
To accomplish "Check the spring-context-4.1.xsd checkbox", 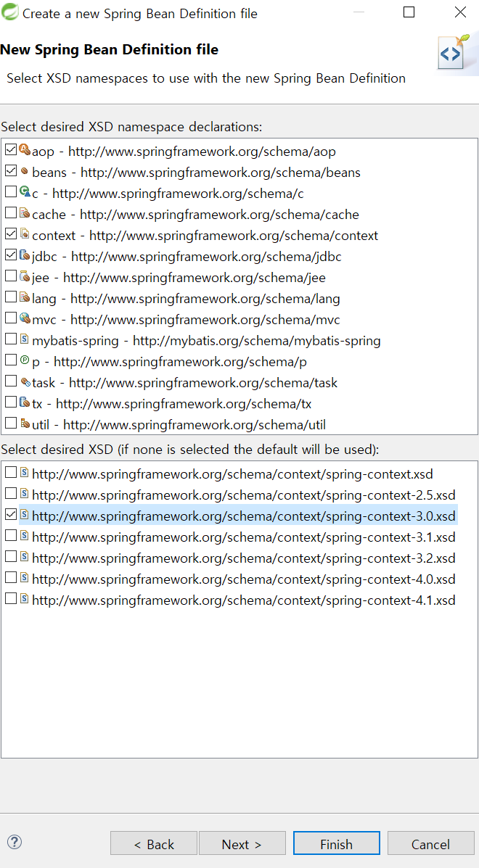I will click(10, 599).
